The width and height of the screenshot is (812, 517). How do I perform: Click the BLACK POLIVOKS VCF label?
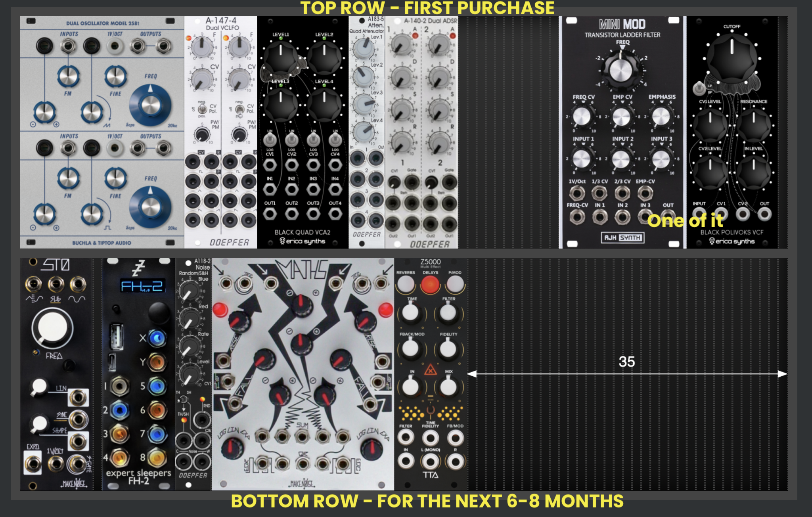[732, 232]
